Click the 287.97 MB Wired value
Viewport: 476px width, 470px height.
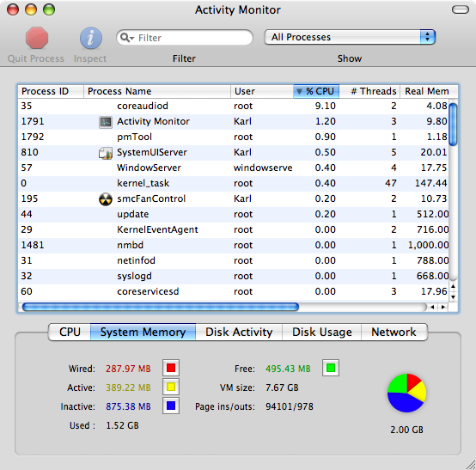coord(128,369)
